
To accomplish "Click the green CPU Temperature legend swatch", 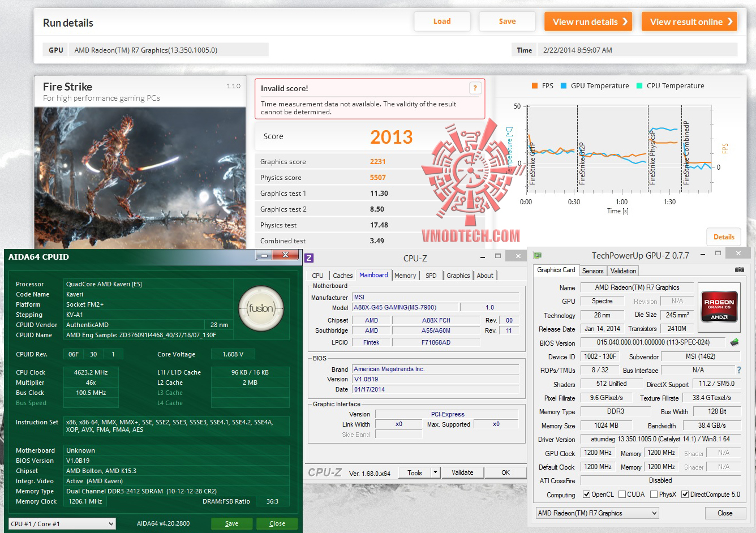I will [x=639, y=86].
